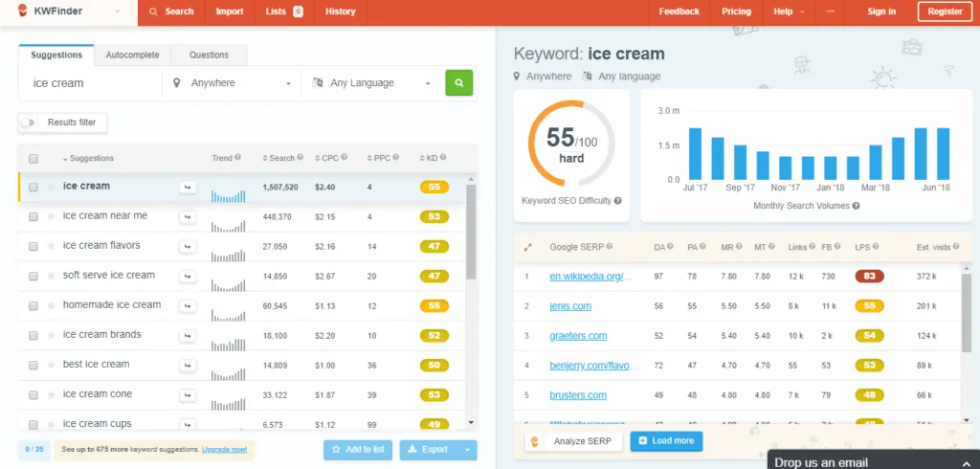Check the box for 'ice cream near me'
The image size is (980, 469).
click(33, 217)
